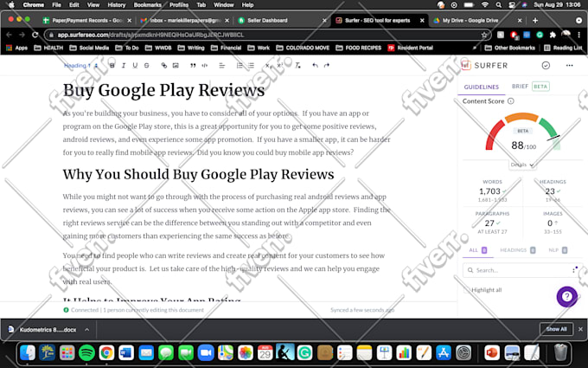The height and width of the screenshot is (368, 588).
Task: Apply subscript formatting
Action: pos(268,65)
